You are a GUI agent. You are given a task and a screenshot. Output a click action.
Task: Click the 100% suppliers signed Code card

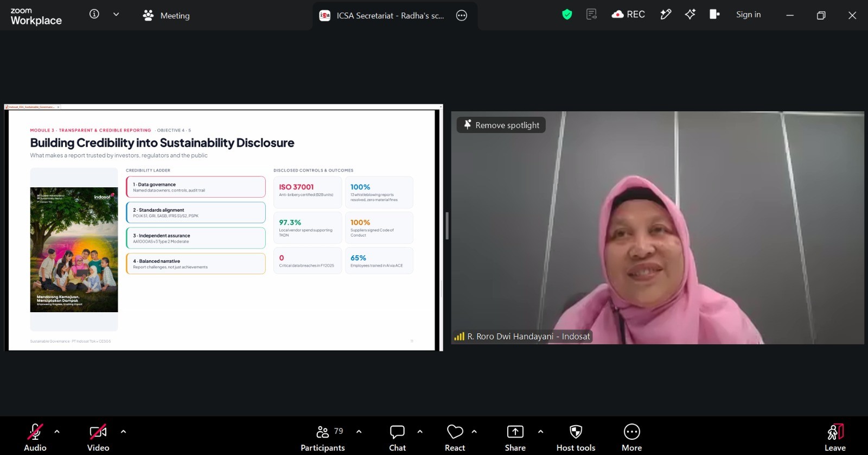(379, 227)
